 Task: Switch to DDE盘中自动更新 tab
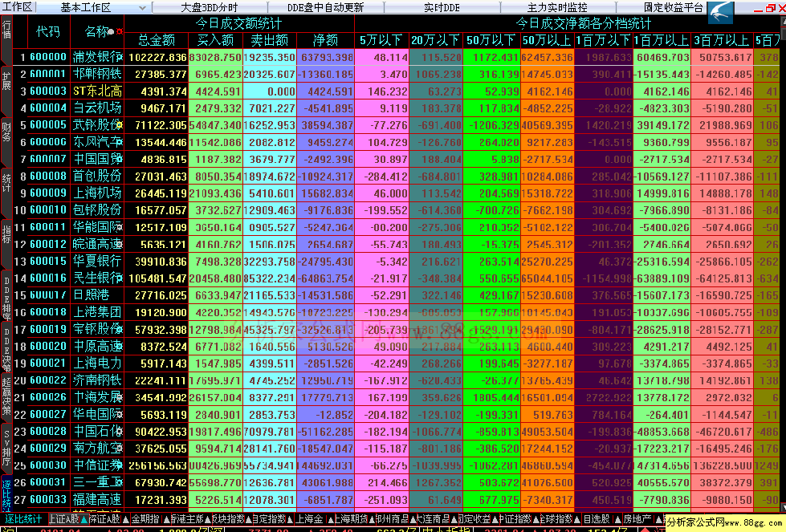(x=325, y=7)
